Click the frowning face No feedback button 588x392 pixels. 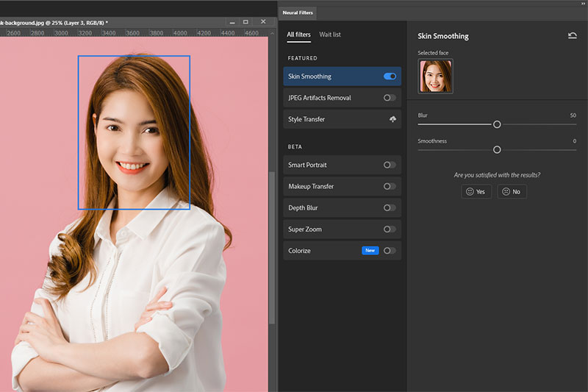pyautogui.click(x=512, y=191)
